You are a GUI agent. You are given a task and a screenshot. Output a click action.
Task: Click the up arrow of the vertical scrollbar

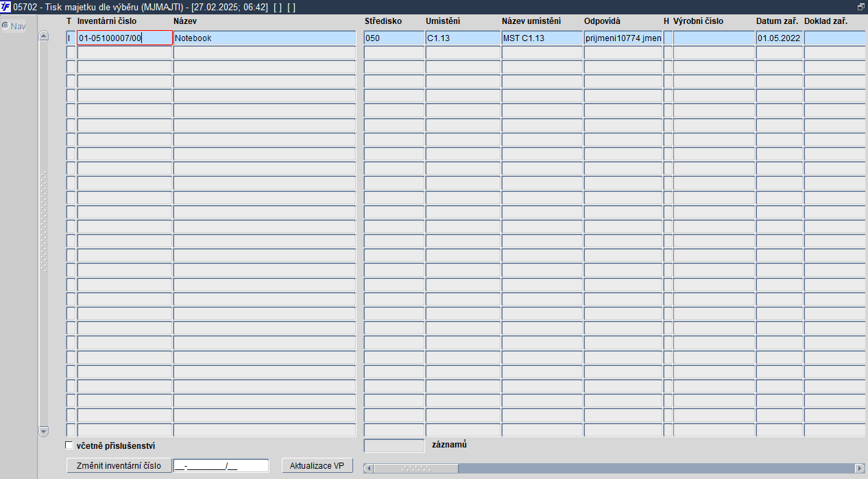[44, 36]
